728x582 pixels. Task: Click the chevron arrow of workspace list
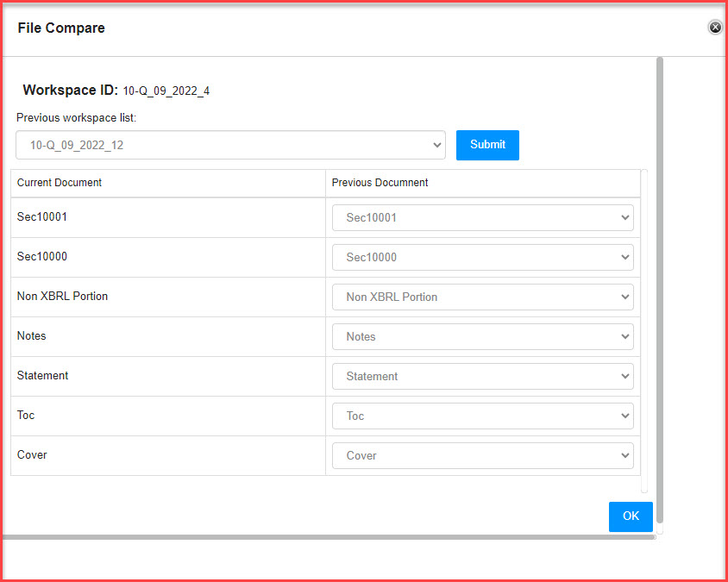[437, 145]
